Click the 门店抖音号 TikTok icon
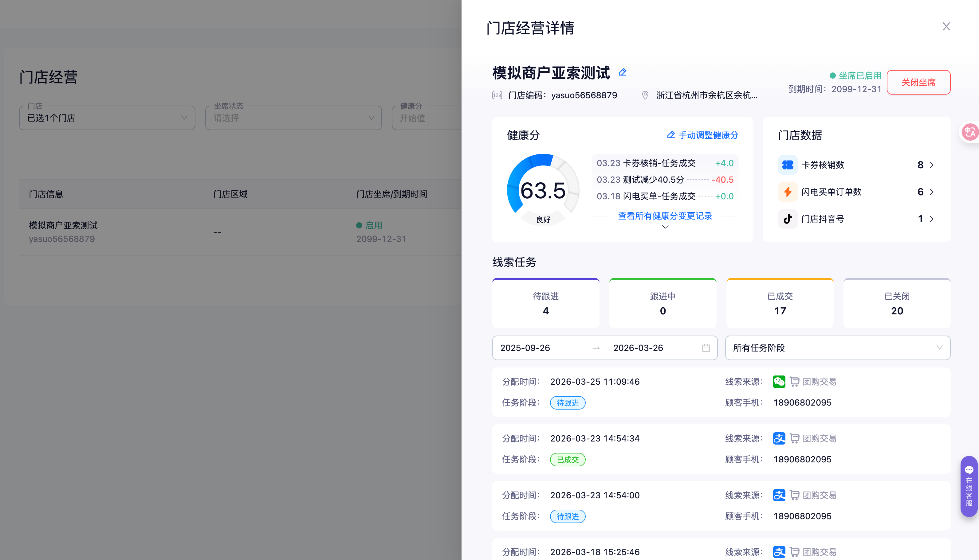 click(787, 219)
